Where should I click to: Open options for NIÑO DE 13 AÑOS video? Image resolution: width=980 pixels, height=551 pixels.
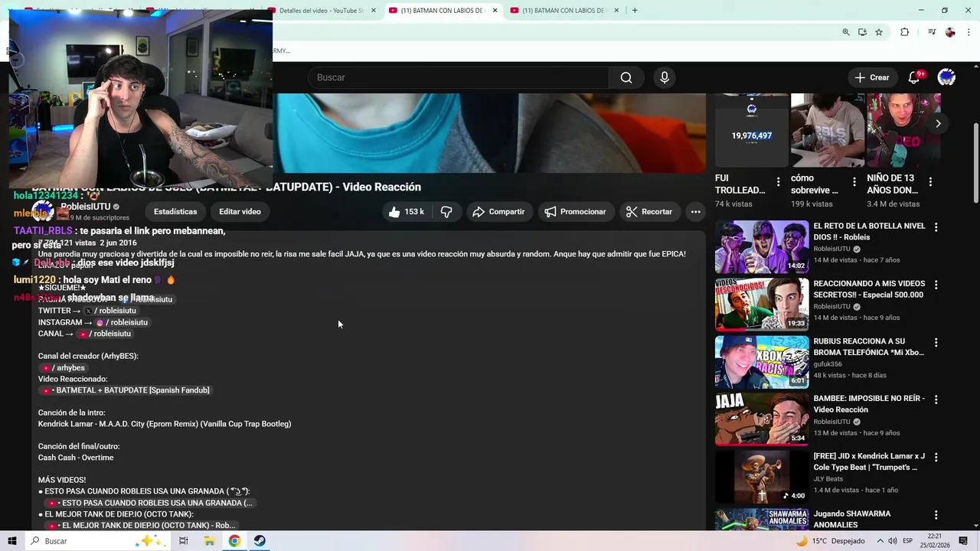930,182
